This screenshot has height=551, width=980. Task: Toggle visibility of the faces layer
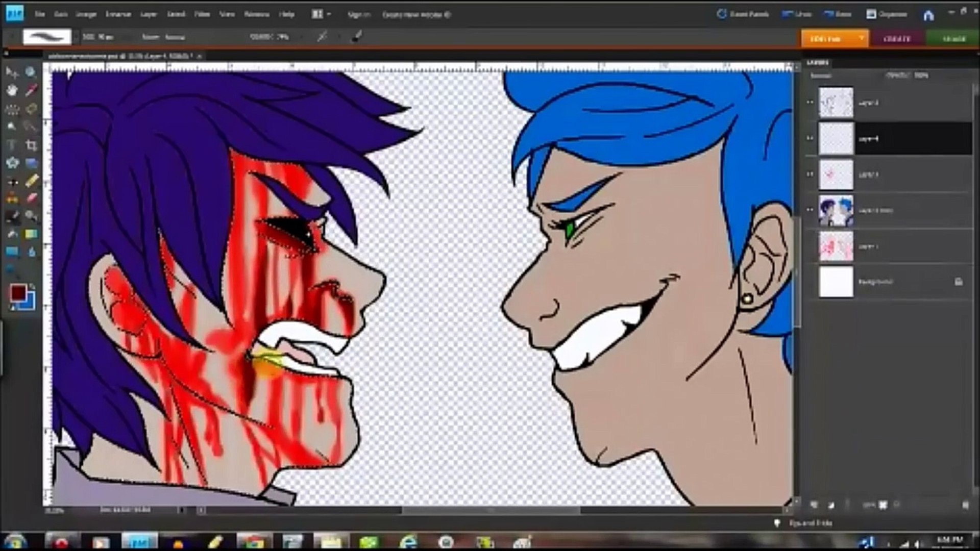(810, 210)
